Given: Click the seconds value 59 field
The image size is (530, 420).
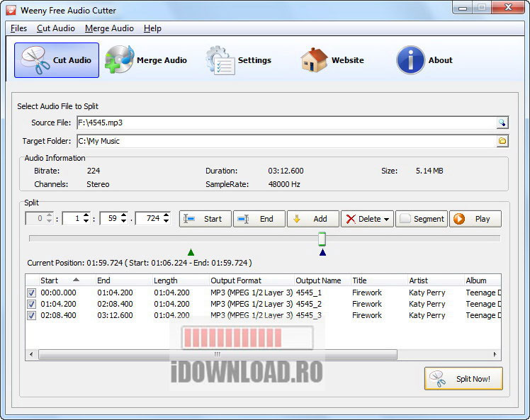Looking at the screenshot, I should [111, 218].
